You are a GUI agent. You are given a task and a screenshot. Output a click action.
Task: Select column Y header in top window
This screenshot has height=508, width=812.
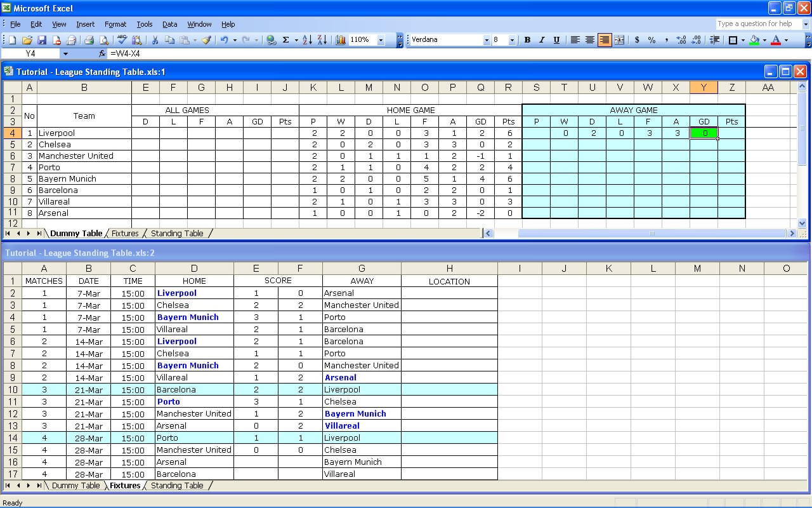(704, 87)
